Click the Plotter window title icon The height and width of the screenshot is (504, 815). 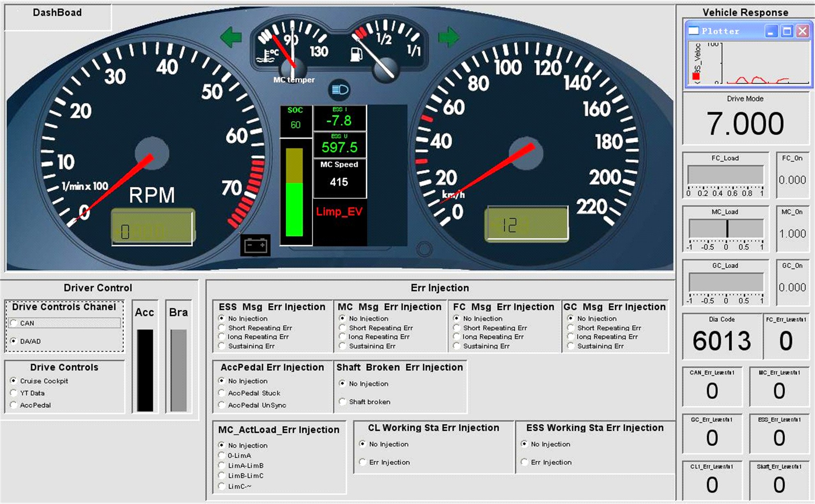[694, 31]
